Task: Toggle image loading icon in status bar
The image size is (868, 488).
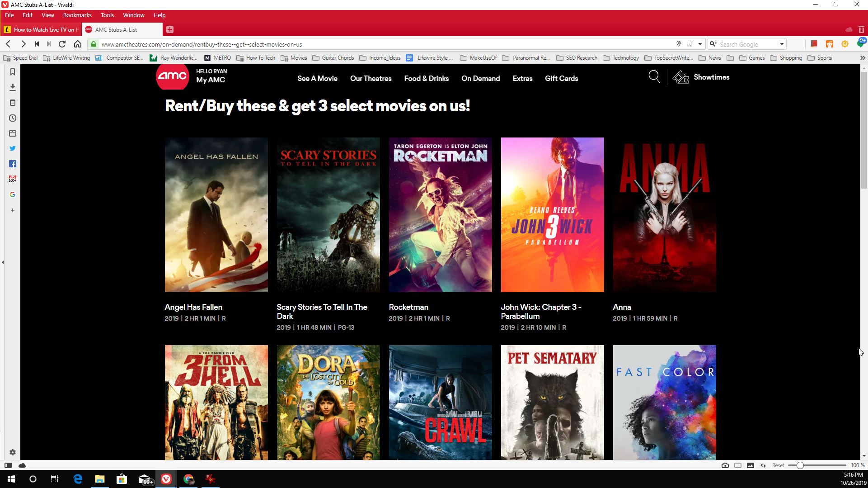Action: [751, 465]
